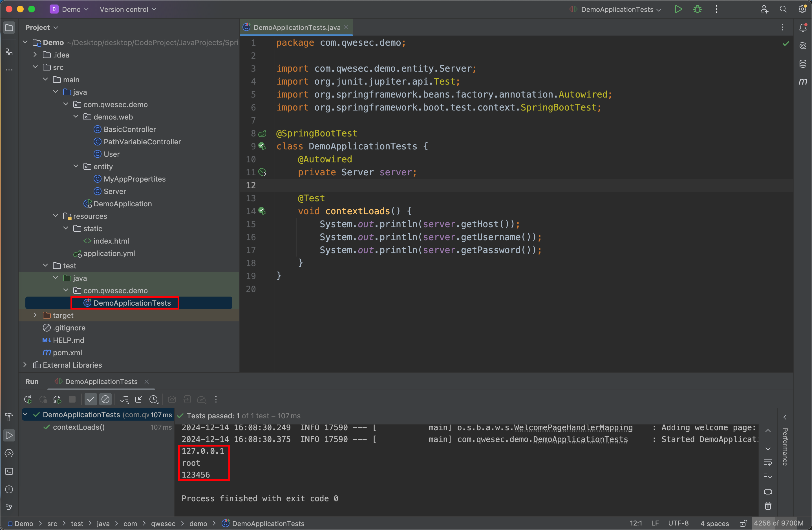Open IDE settings gear icon

[x=802, y=9]
